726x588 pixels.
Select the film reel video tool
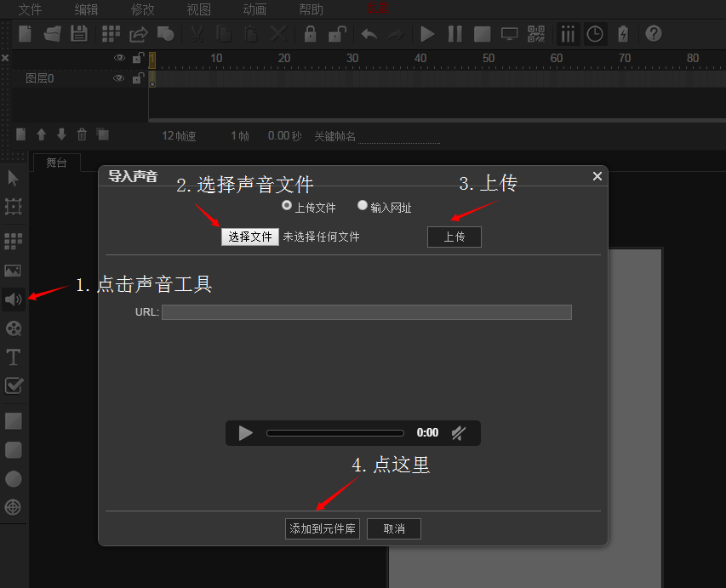point(13,328)
